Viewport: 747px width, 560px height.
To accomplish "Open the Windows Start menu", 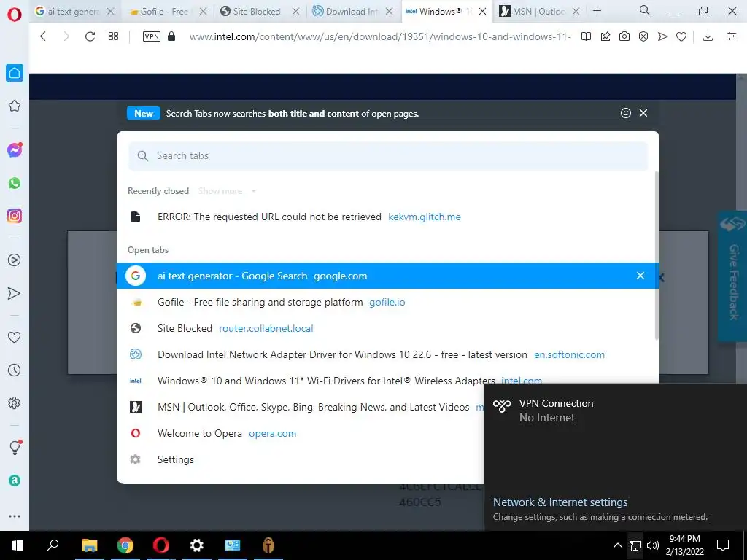I will point(18,545).
